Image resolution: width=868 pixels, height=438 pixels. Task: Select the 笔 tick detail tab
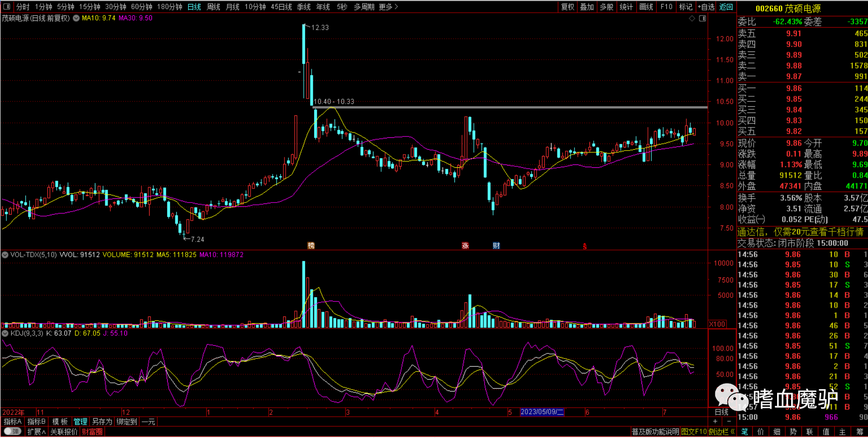(745, 432)
